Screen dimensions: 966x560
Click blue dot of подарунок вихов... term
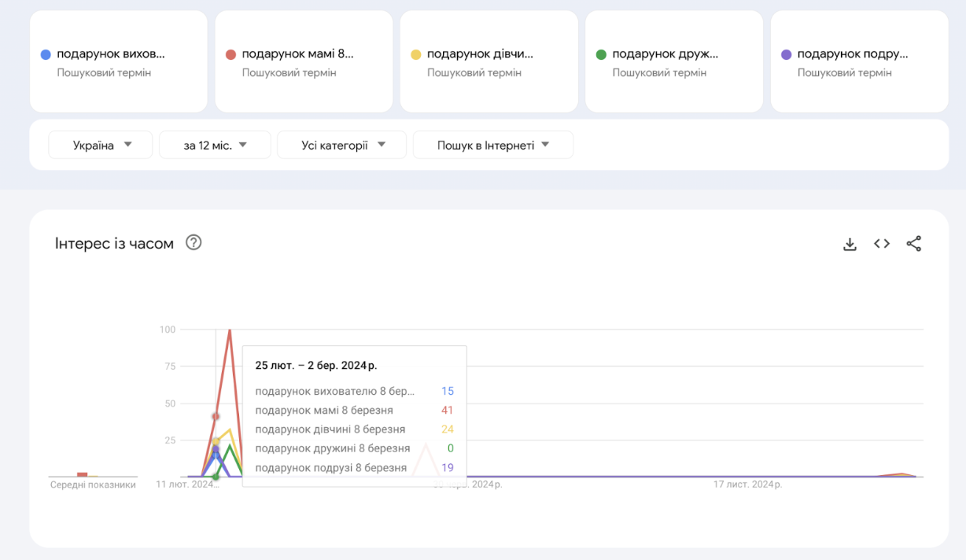coord(46,54)
